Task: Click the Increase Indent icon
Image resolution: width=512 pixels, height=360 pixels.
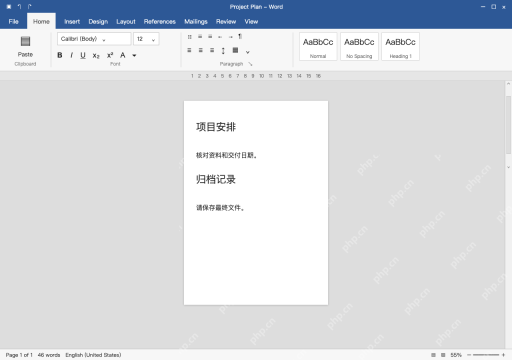Action: click(230, 37)
